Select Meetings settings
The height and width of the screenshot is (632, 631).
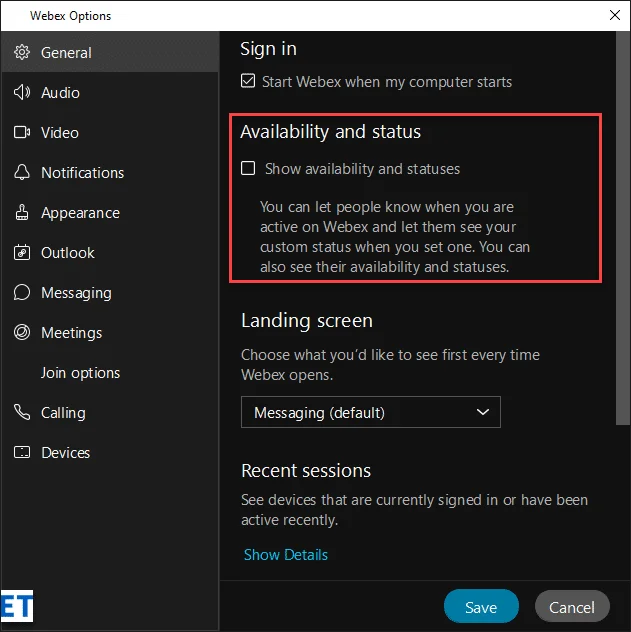click(110, 333)
